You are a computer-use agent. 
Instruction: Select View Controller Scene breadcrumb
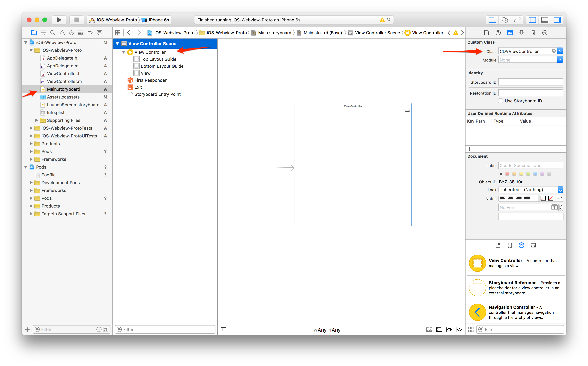pos(377,33)
